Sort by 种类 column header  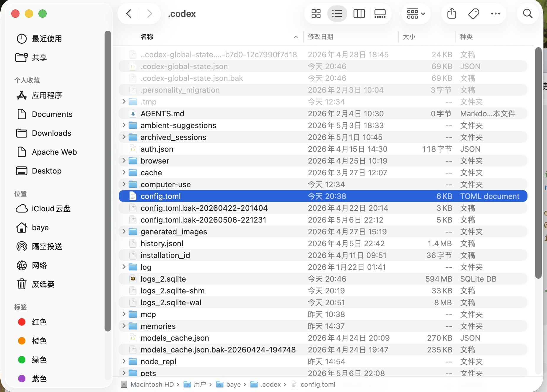pos(466,37)
